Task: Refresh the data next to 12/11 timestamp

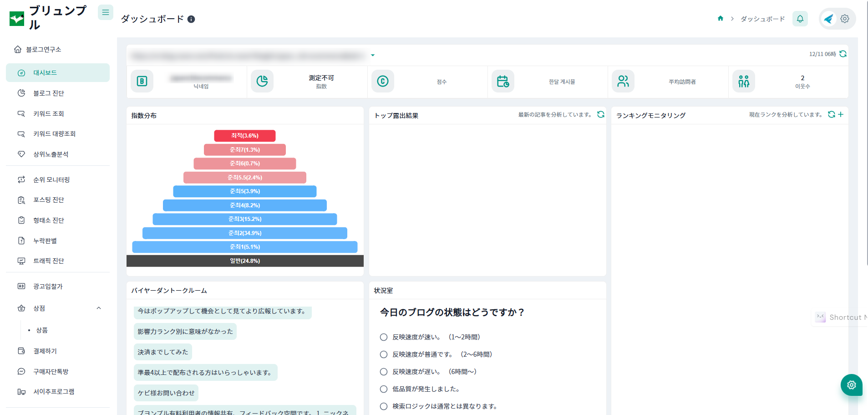Action: (843, 54)
